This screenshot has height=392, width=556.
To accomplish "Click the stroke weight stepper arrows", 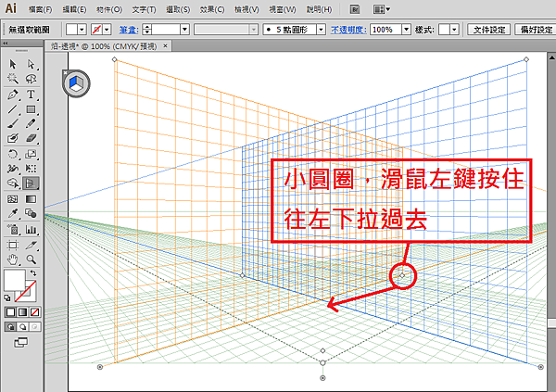I will [x=146, y=30].
